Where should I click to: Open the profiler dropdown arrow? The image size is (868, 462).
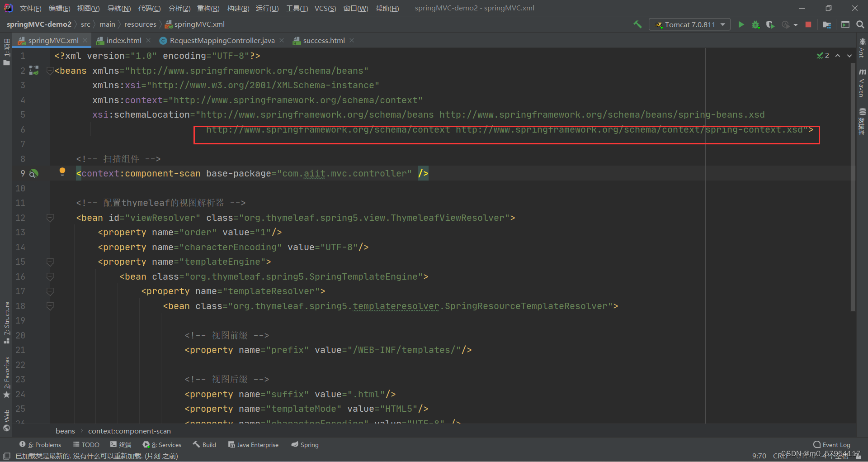click(x=796, y=25)
